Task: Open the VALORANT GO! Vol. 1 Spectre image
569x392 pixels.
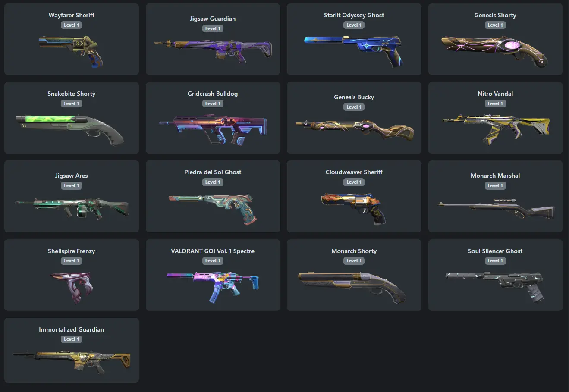Action: tap(213, 286)
